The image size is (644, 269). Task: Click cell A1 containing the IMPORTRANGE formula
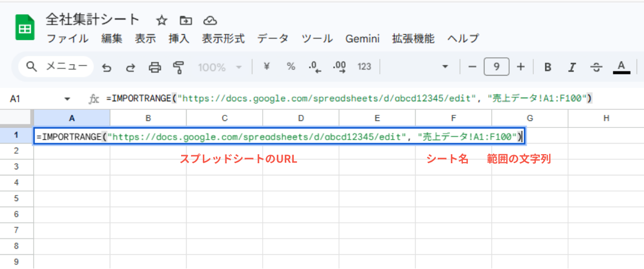[279, 136]
